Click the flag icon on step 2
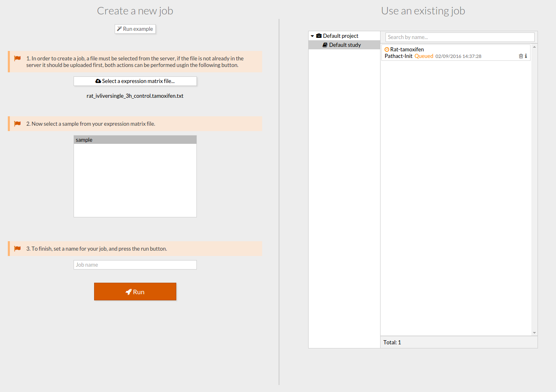This screenshot has width=556, height=392. pos(17,124)
